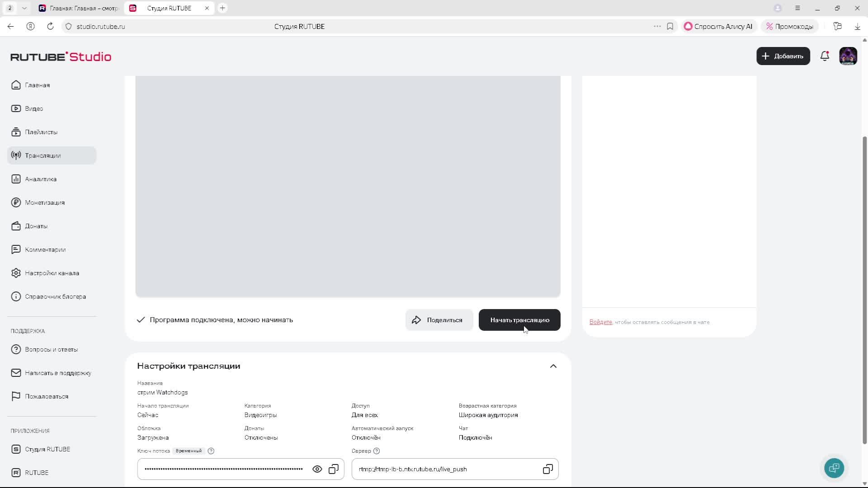The image size is (868, 488).
Task: Go to Монетизация in the sidebar
Action: click(x=45, y=202)
